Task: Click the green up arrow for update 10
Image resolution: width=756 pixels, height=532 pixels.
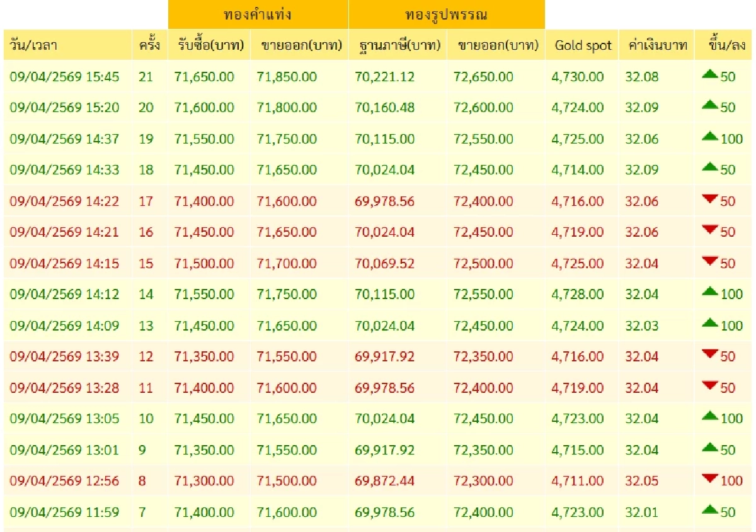Action: 710,417
